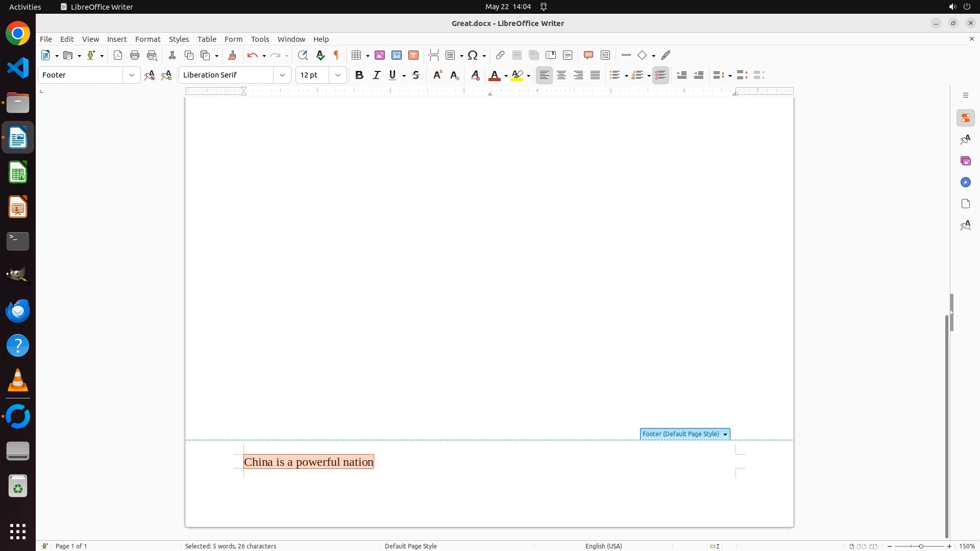Screen dimensions: 980x551
Task: Insert an image using toolbar icon
Action: tap(380, 56)
